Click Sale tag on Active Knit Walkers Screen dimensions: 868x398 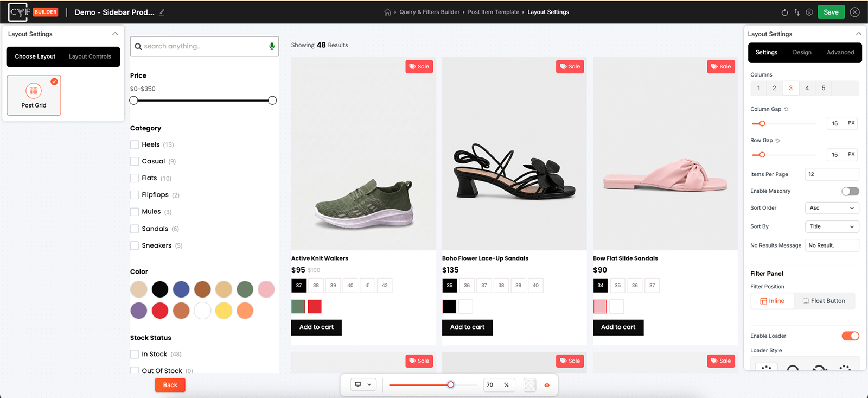[419, 67]
